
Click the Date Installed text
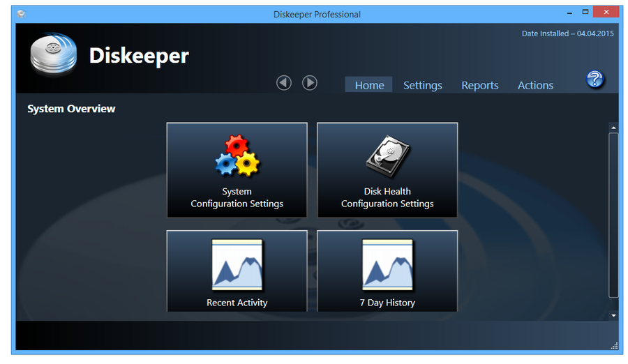tap(567, 33)
